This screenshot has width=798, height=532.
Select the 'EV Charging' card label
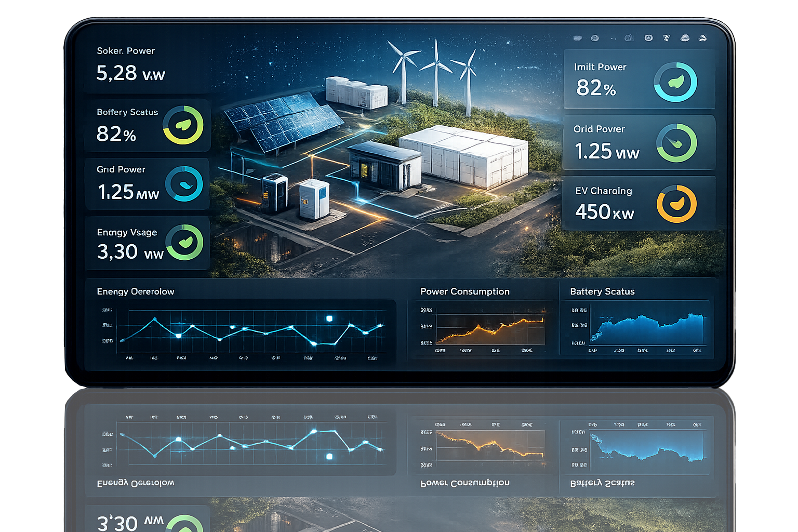pos(604,191)
